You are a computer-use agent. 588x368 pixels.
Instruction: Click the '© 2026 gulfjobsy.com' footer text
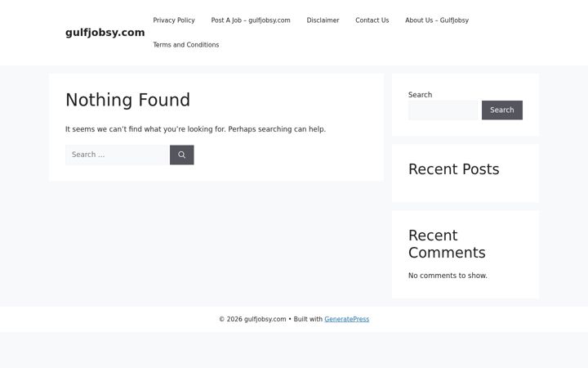click(x=252, y=319)
